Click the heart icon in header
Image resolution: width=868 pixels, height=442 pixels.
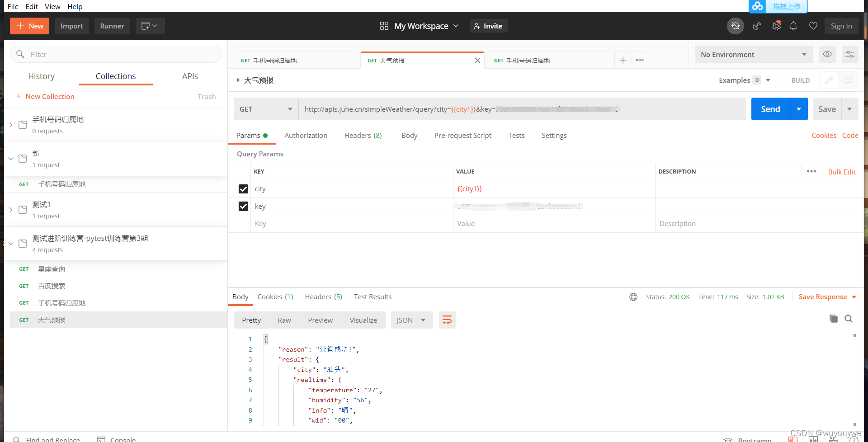(813, 26)
